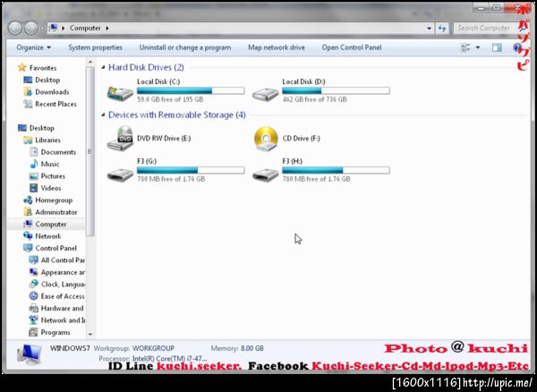The width and height of the screenshot is (537, 392).
Task: Select Programs in navigation tree
Action: click(x=55, y=332)
